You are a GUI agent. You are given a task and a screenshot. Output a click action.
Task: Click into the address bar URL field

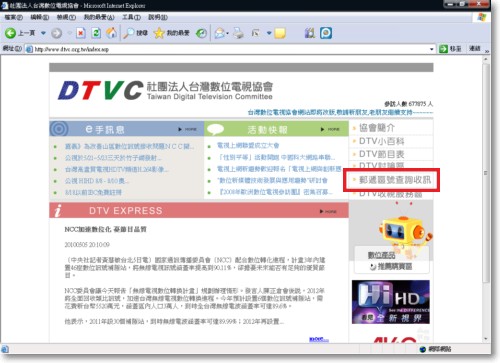[x=231, y=49]
